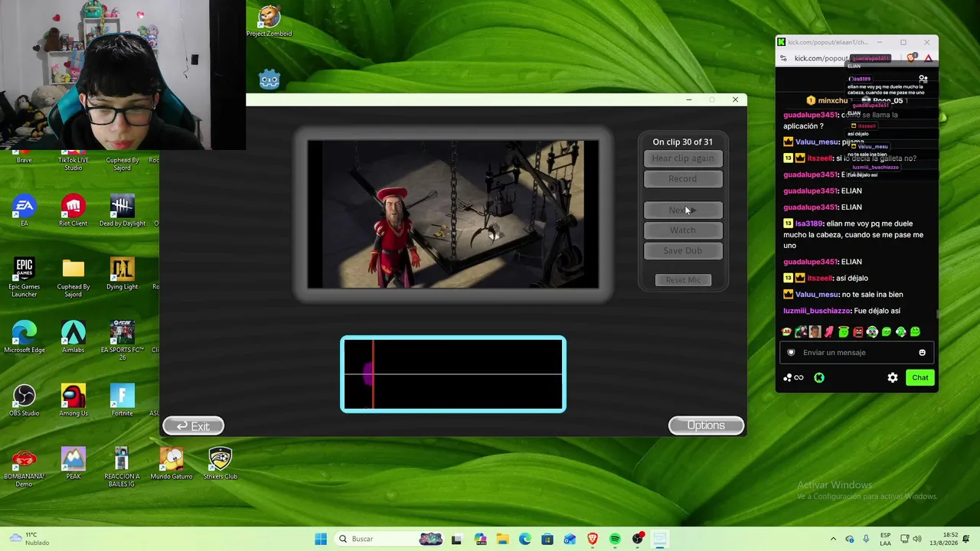980x551 pixels.
Task: Open the EA SPORTS FC 26 shortcut
Action: tap(122, 341)
